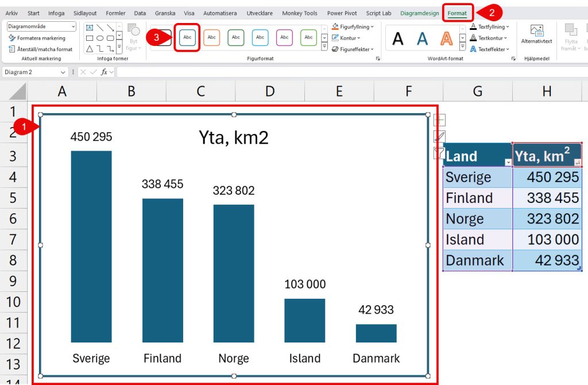This screenshot has width=588, height=385.
Task: Click Formatera markering
Action: (37, 38)
